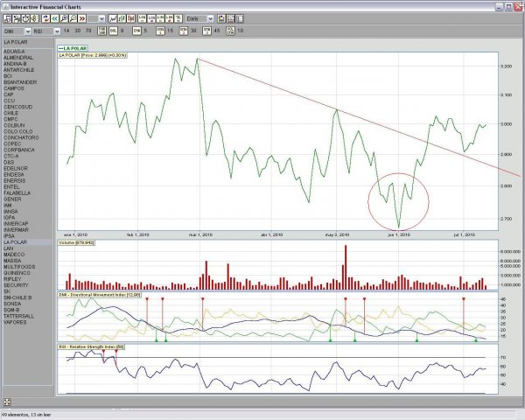Toggle the indicator button beside value 5
Screen dimensions: 525x420
coord(136,31)
